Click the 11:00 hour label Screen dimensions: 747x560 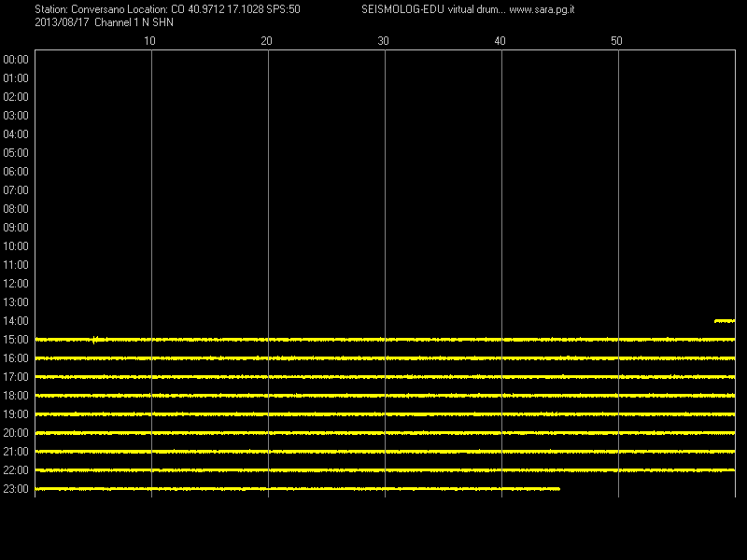point(16,265)
